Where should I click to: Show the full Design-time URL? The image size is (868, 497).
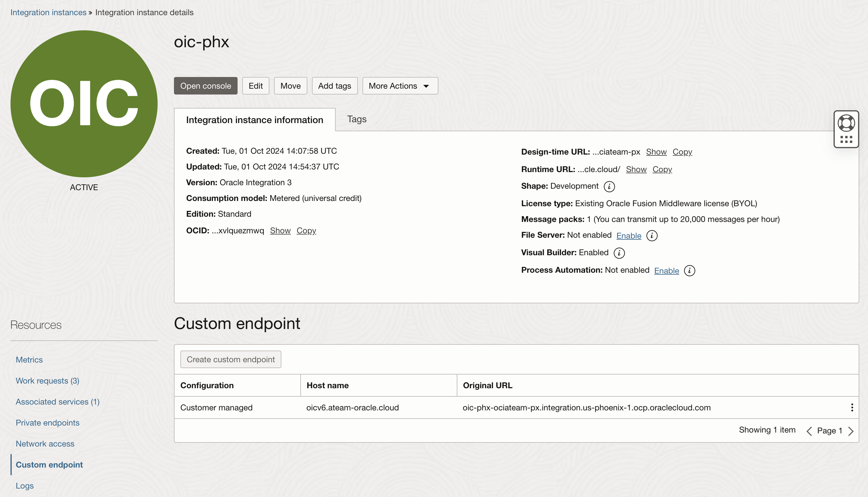(x=656, y=152)
